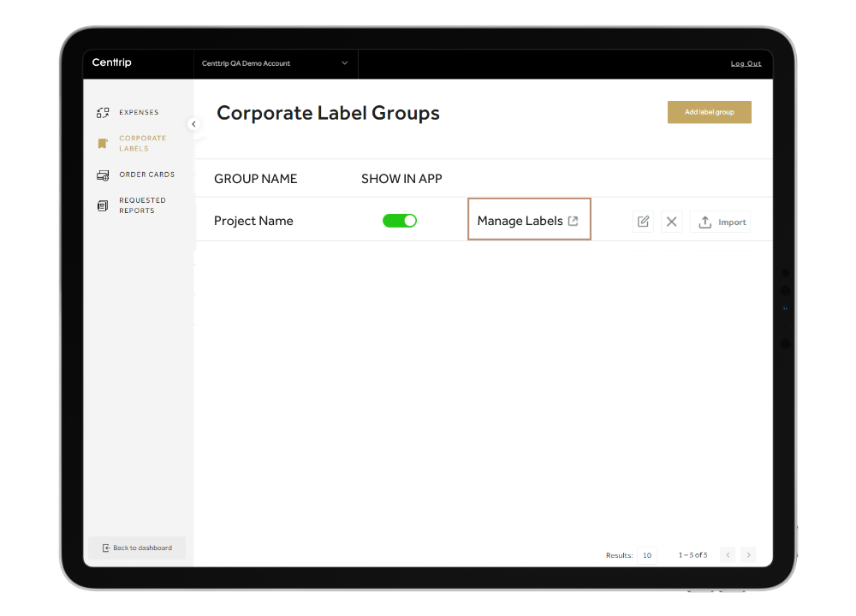Click the 1–5 of 5 pagination text

click(x=693, y=555)
